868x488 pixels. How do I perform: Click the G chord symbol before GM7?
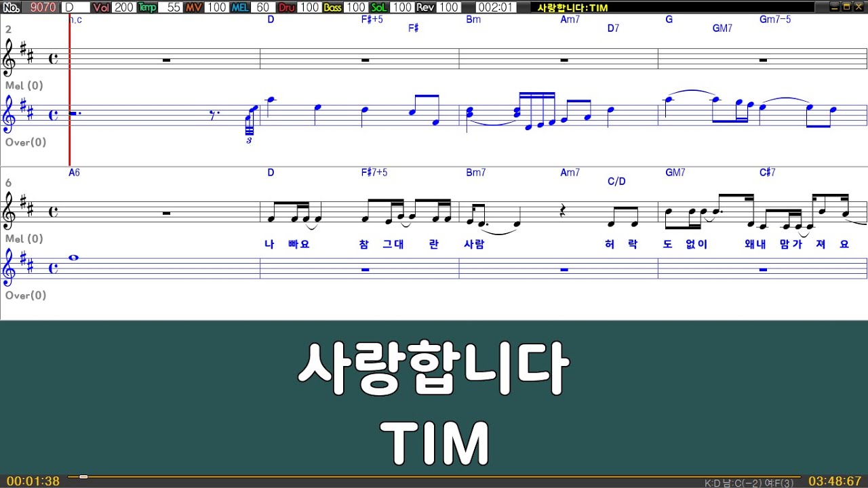669,19
